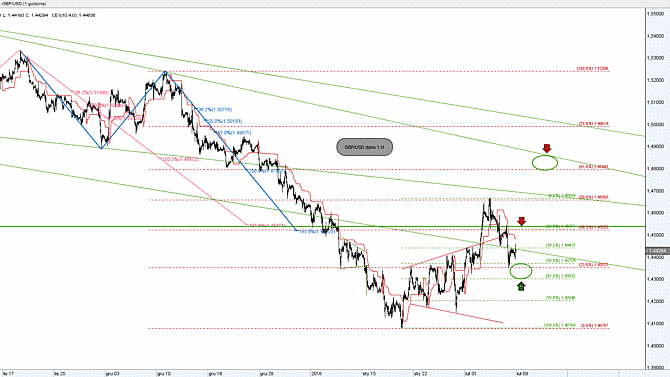This screenshot has width=670, height=377.
Task: Select the upper green ellipse target zone
Action: point(545,162)
